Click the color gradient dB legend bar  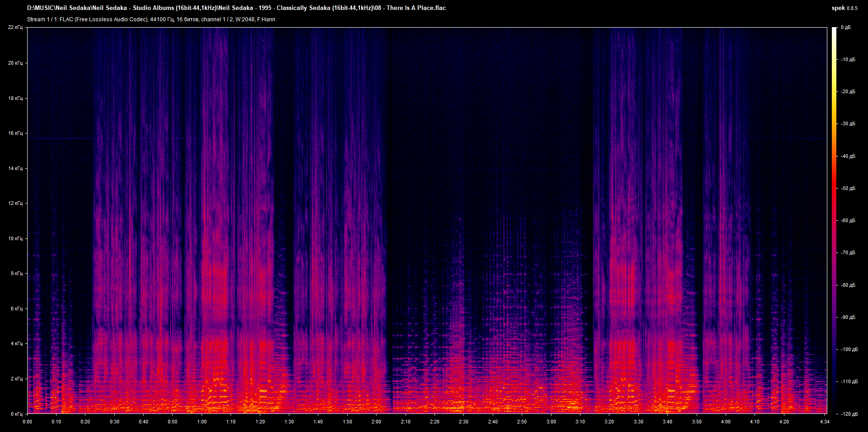click(x=835, y=220)
